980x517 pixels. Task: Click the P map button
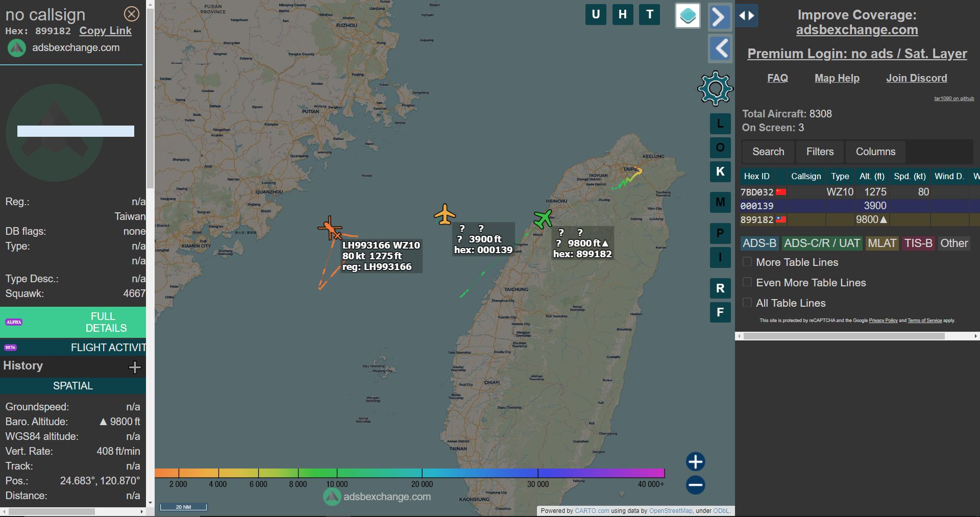click(x=720, y=233)
